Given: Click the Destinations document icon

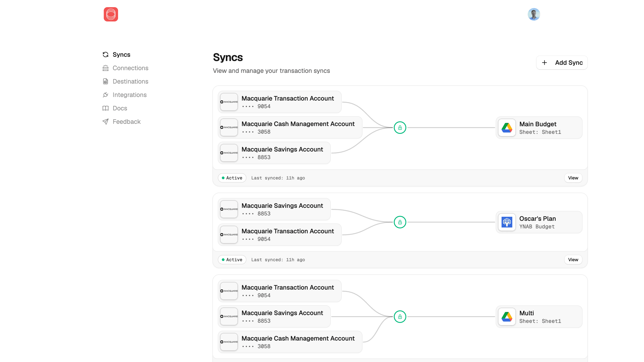Looking at the screenshot, I should click(x=106, y=81).
